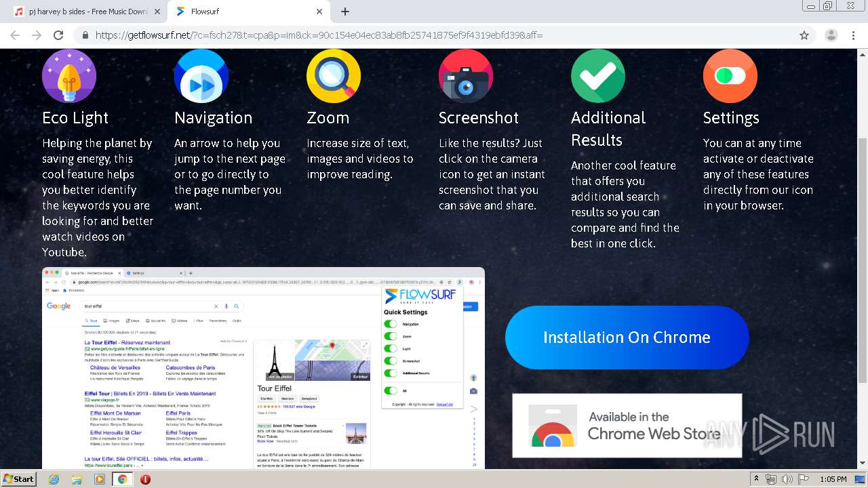Reload the Flowsurf page
Viewport: 868px width, 488px height.
[58, 35]
